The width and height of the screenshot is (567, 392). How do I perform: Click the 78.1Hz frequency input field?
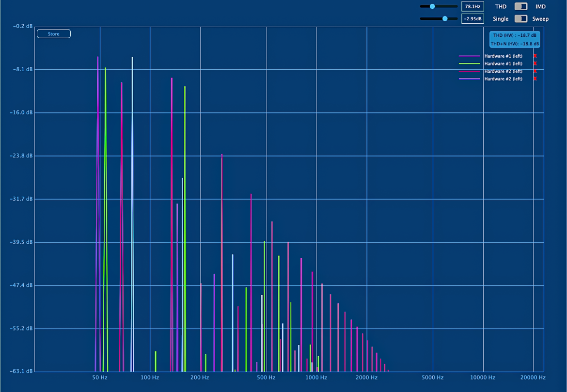472,6
